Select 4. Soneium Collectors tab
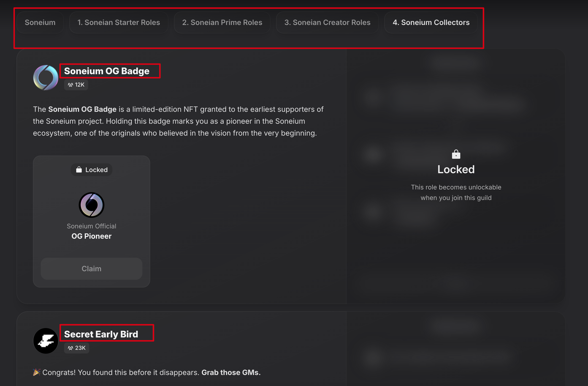588x386 pixels. coord(431,22)
